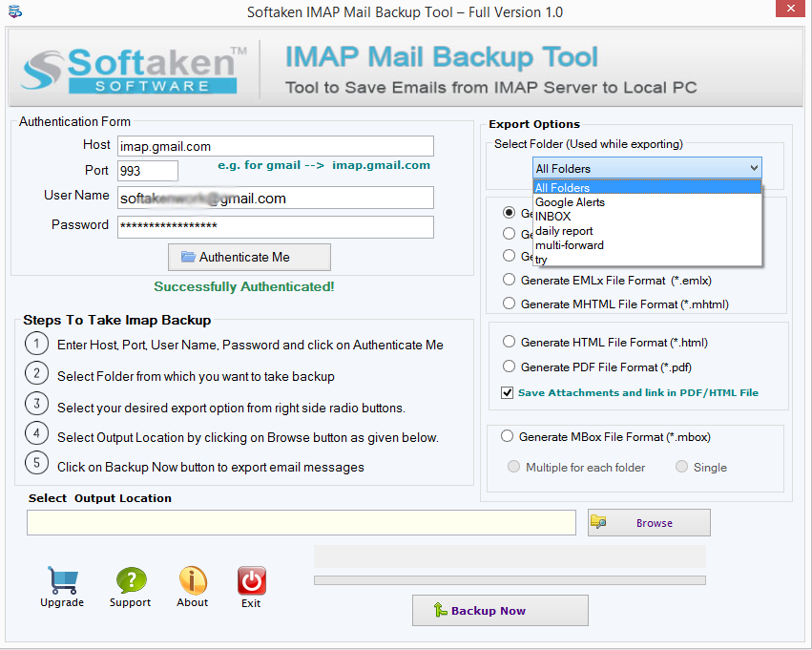Click the status area above progress bar
Screen dimensions: 812x650
coord(510,556)
